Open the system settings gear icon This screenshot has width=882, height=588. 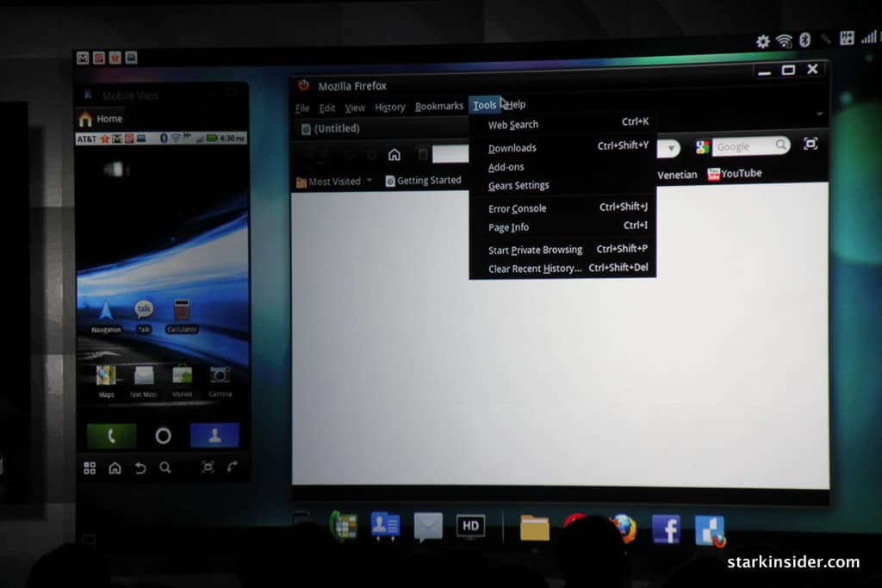click(x=762, y=41)
